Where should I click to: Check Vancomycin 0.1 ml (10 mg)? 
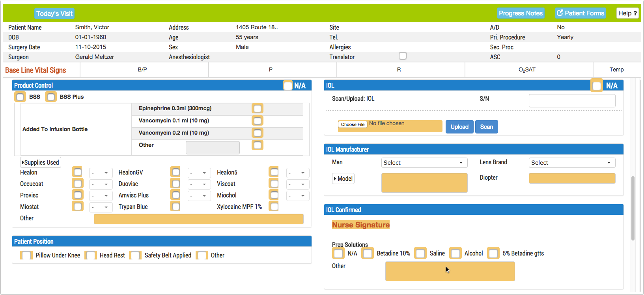click(258, 121)
